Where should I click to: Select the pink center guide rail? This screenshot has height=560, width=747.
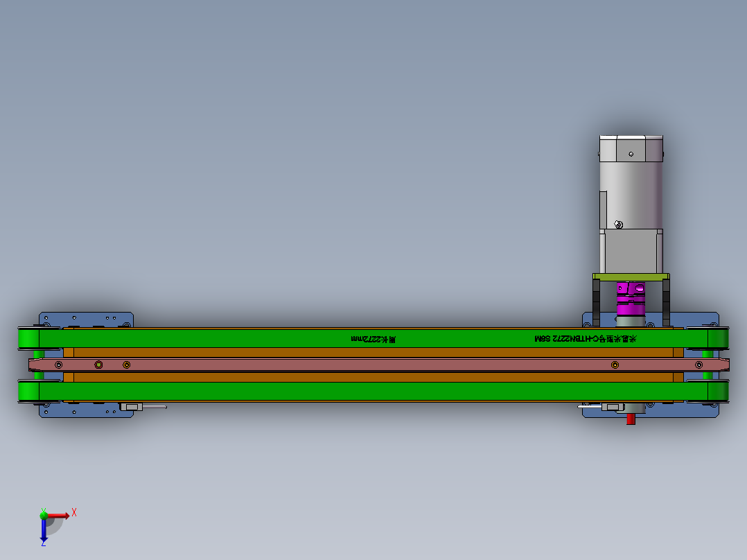379,365
